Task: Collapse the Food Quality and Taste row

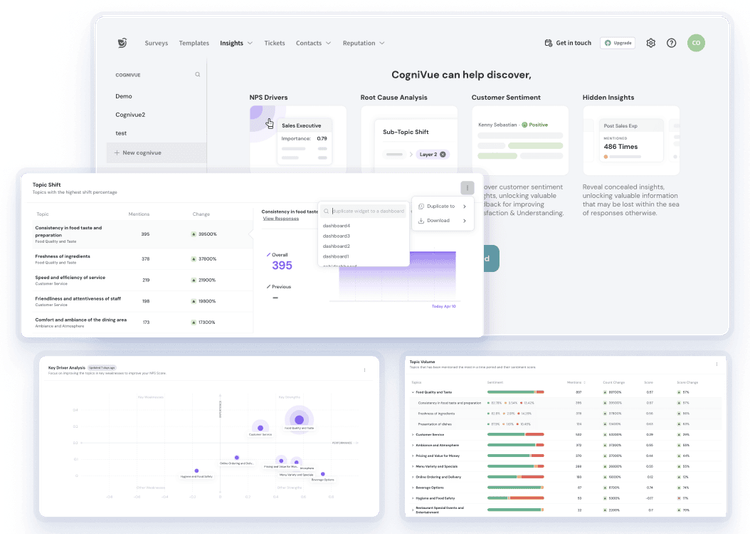Action: click(413, 392)
